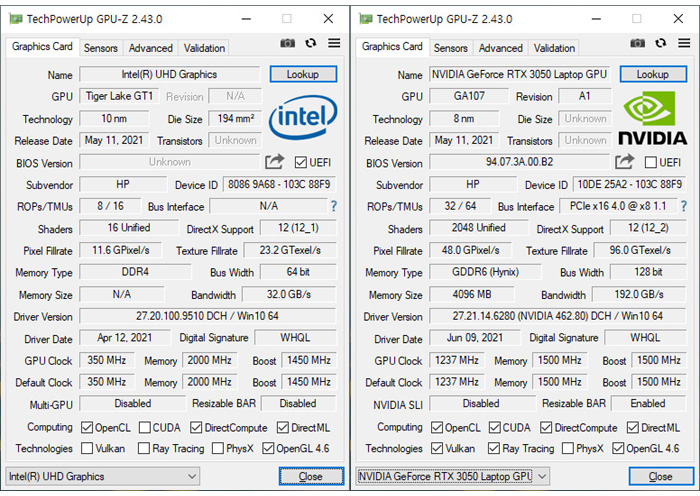Viewport: 700px width, 496px height.
Task: Click the NVIDIA logo
Action: 652,118
